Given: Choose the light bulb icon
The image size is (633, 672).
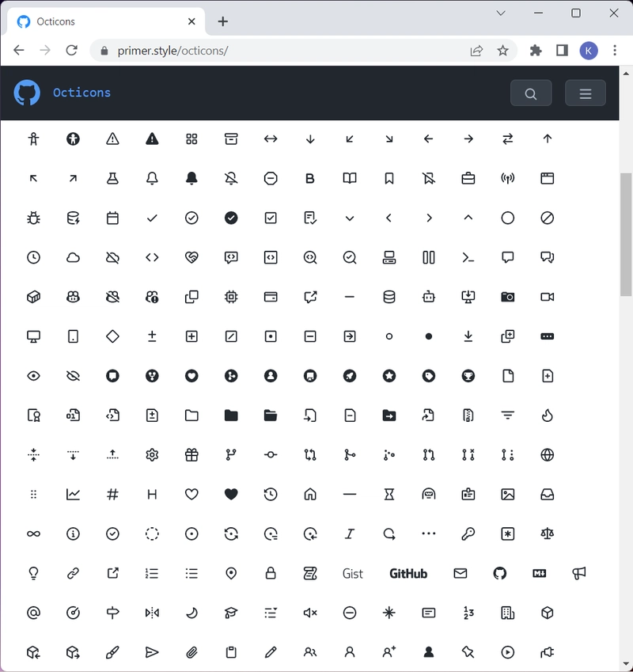Looking at the screenshot, I should coord(33,573).
